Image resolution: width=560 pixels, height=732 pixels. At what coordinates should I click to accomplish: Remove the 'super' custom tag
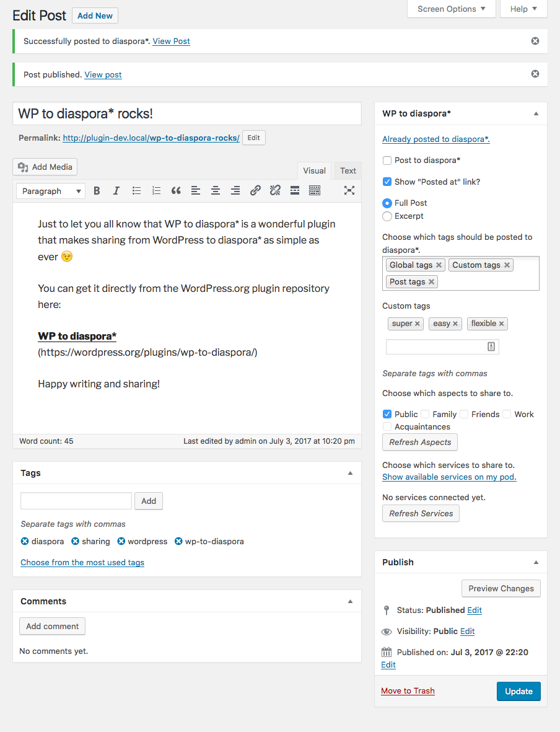pos(417,324)
